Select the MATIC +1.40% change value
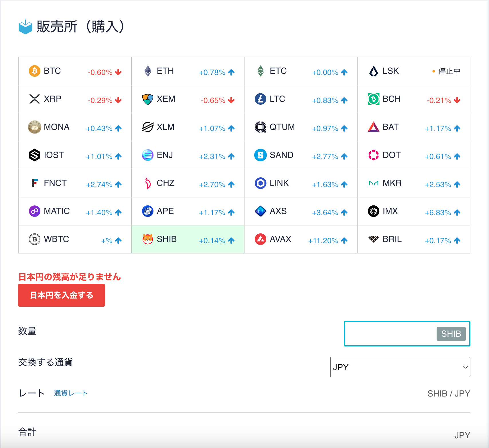The height and width of the screenshot is (448, 489). pos(99,213)
